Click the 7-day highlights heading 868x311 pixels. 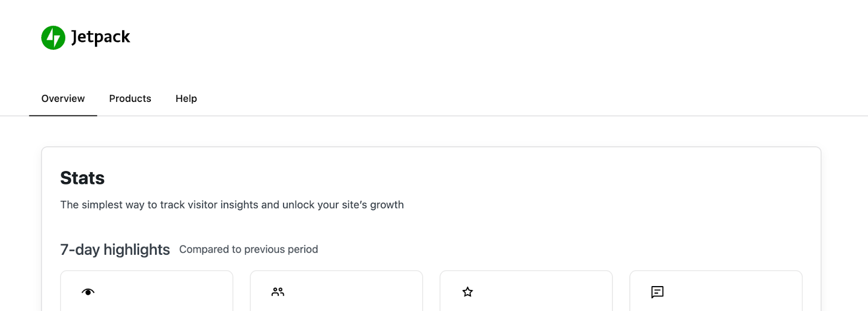click(115, 249)
